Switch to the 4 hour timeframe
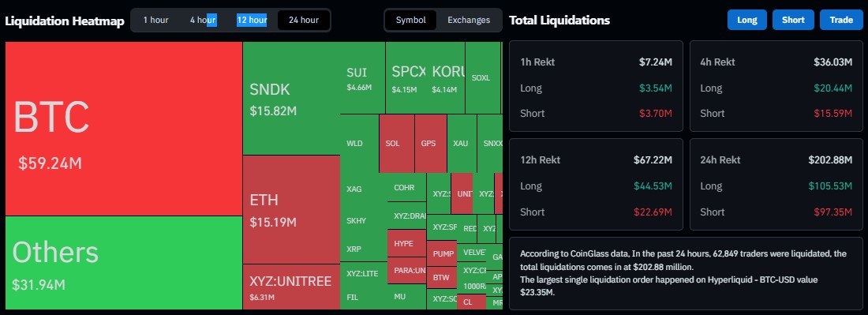Image resolution: width=868 pixels, height=315 pixels. tap(203, 20)
